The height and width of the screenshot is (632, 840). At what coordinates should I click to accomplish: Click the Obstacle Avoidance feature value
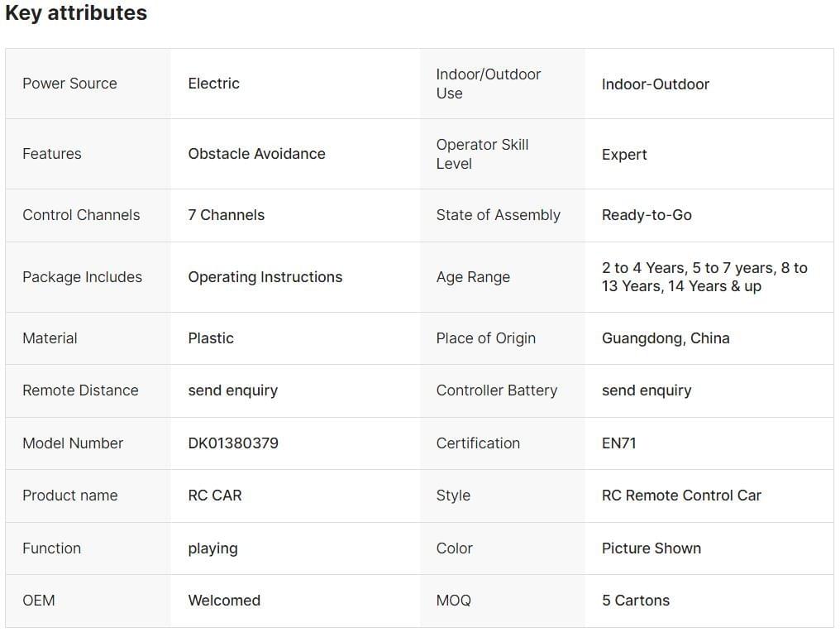tap(256, 154)
